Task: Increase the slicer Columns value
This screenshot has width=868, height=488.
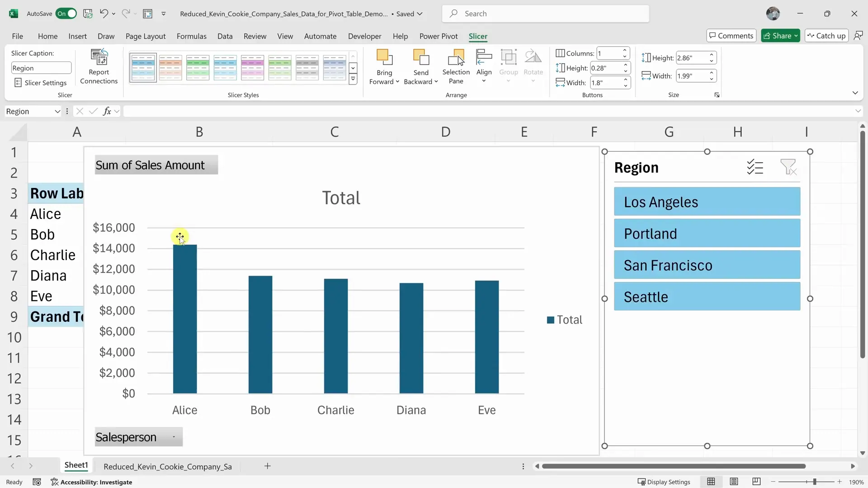Action: coord(625,51)
